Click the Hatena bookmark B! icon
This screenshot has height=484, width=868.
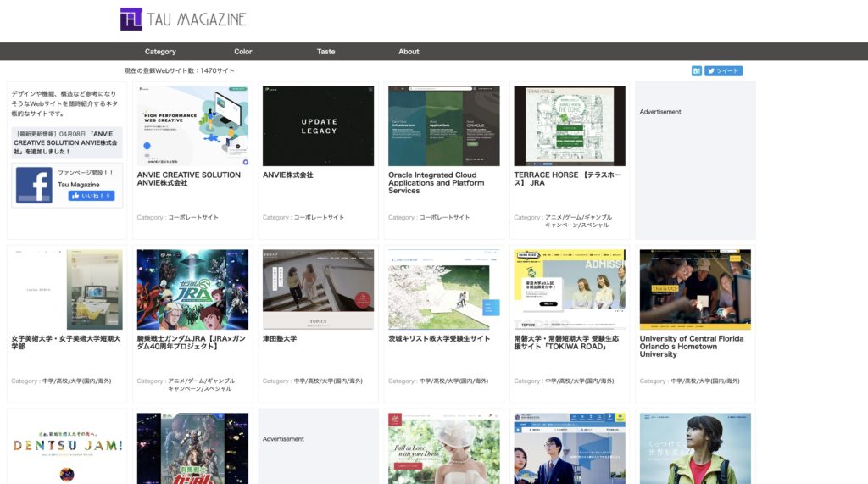[697, 71]
